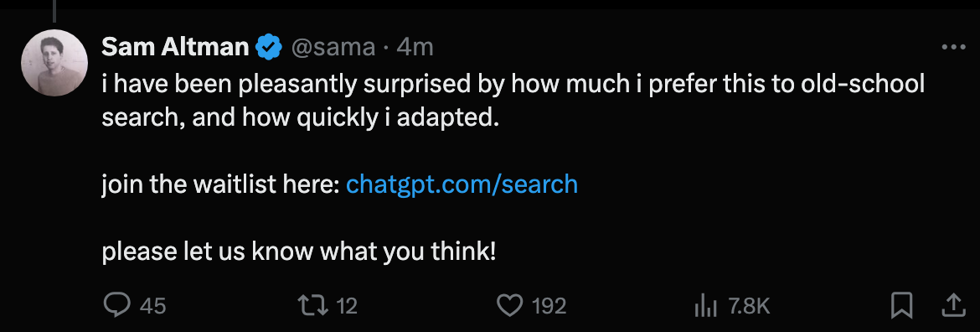The image size is (980, 332).
Task: Like the tweet with the heart icon
Action: [509, 306]
